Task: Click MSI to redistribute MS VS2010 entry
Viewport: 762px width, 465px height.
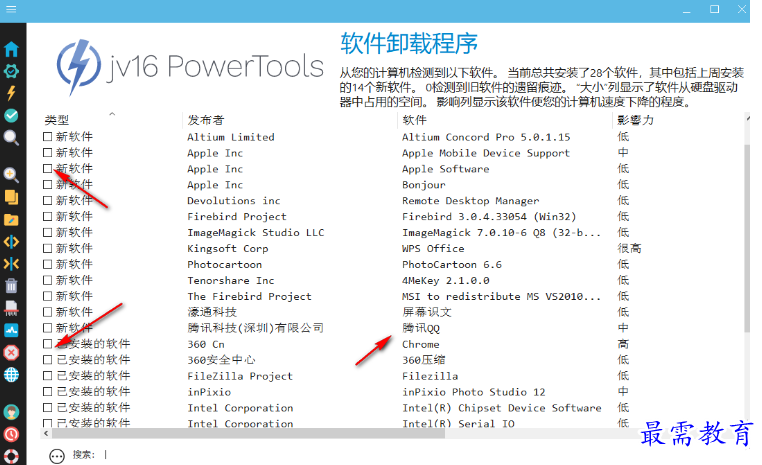Action: [501, 296]
